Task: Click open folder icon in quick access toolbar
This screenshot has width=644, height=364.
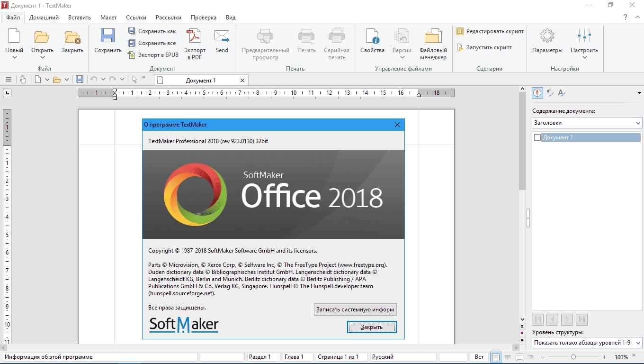Action: coord(57,80)
